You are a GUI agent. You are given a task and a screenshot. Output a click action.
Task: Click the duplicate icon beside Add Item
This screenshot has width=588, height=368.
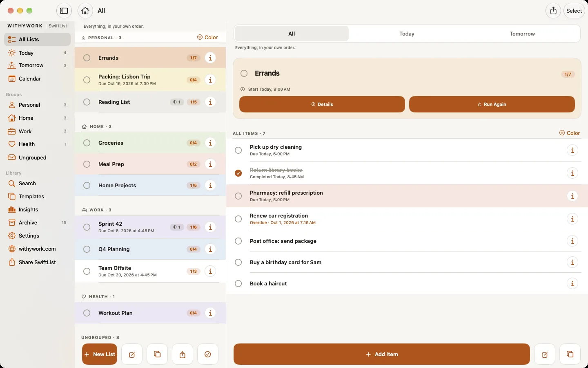click(570, 354)
